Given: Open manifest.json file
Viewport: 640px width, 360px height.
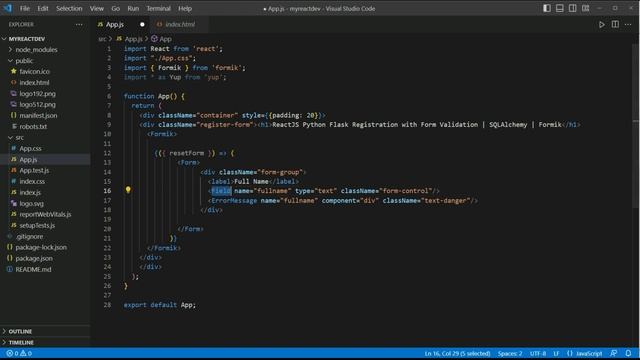Looking at the screenshot, I should [x=38, y=116].
